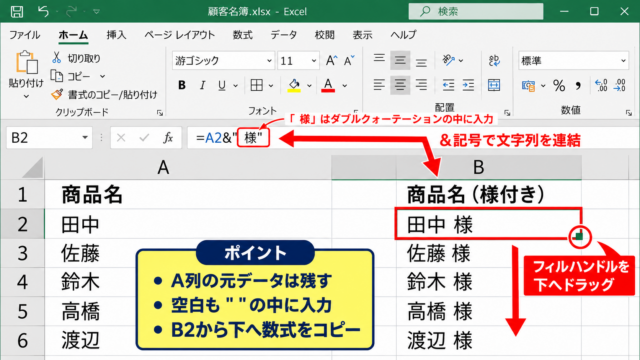The image size is (640, 360).
Task: Open fill color dropdown arrow
Action: pyautogui.click(x=309, y=86)
